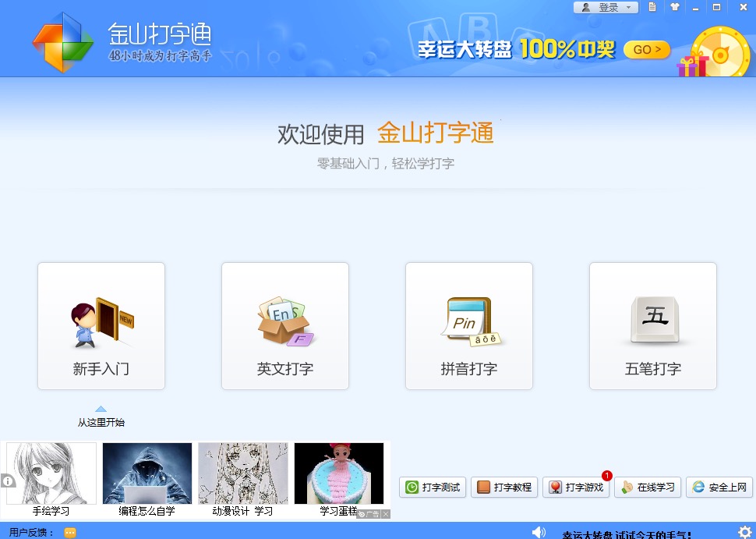The height and width of the screenshot is (539, 756).
Task: Click the Pin notepad pinyin icon
Action: pyautogui.click(x=471, y=321)
